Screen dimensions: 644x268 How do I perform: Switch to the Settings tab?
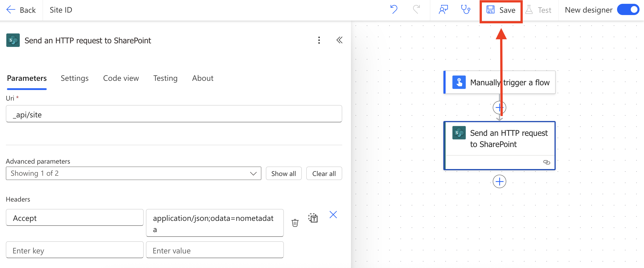75,78
